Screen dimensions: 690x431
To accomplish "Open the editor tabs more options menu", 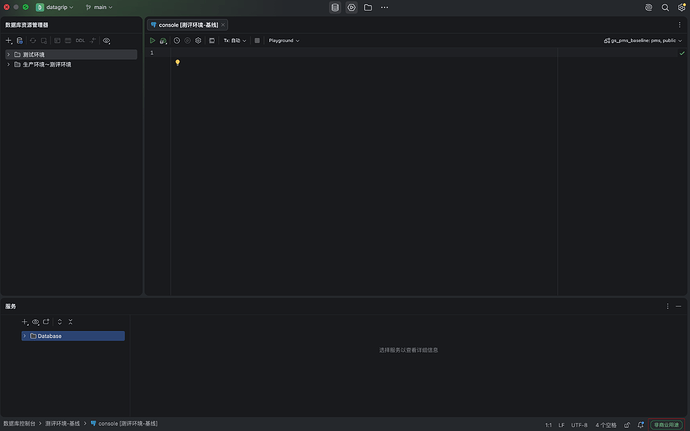I will click(679, 25).
